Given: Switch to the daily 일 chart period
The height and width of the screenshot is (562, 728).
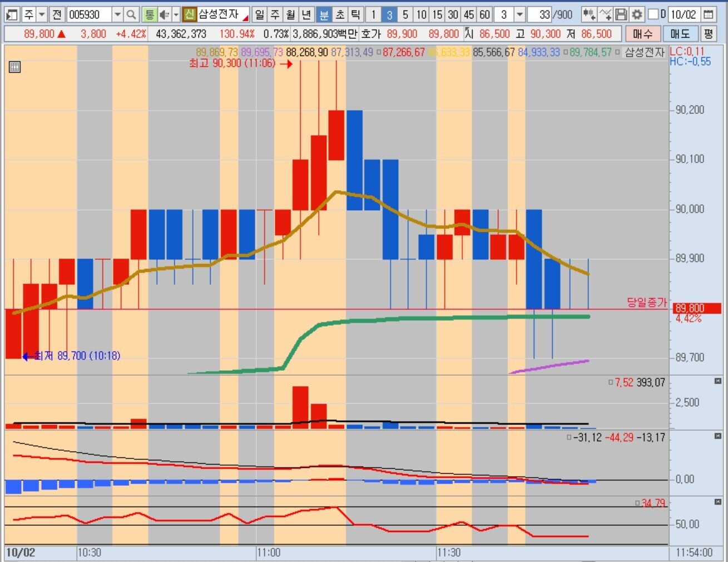Looking at the screenshot, I should pyautogui.click(x=260, y=14).
